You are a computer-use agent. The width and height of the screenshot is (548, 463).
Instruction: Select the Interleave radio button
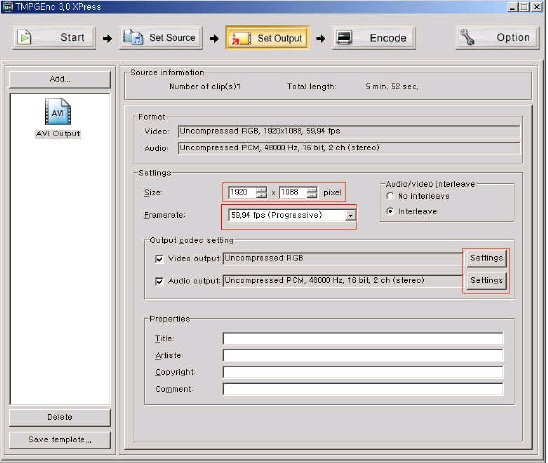click(x=390, y=211)
